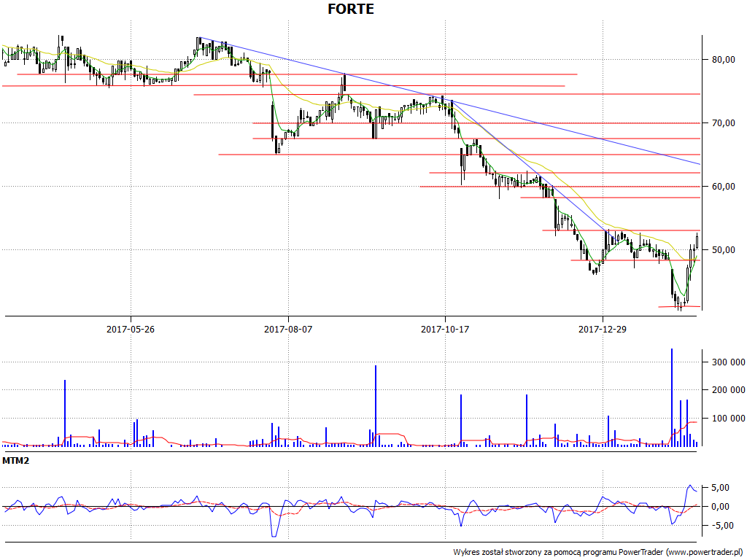Click the 300 000 volume axis label
This screenshot has height=560, width=747.
point(729,362)
